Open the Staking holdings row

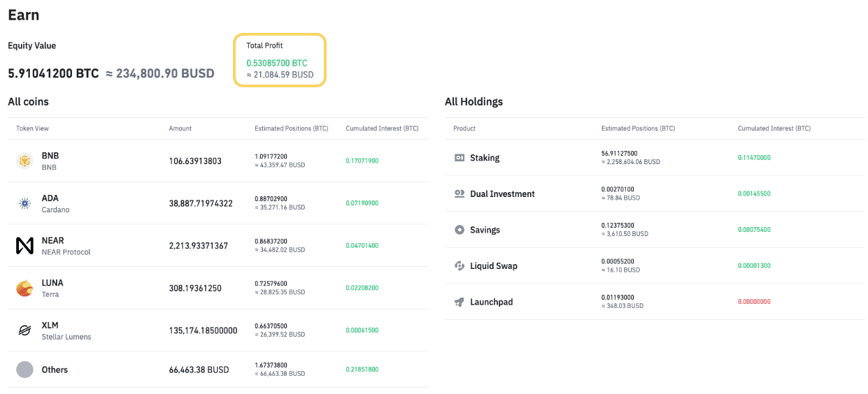(x=485, y=158)
